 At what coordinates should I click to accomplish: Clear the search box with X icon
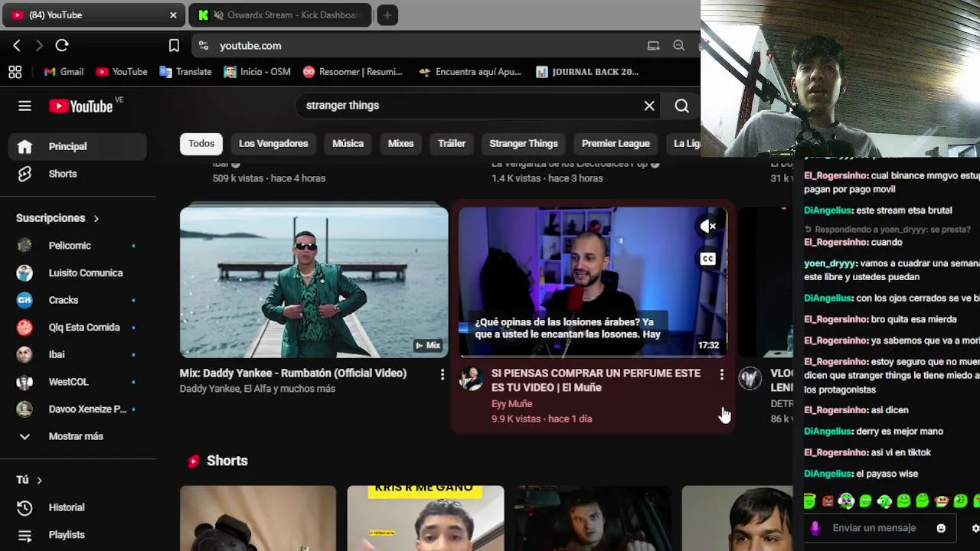pyautogui.click(x=649, y=106)
